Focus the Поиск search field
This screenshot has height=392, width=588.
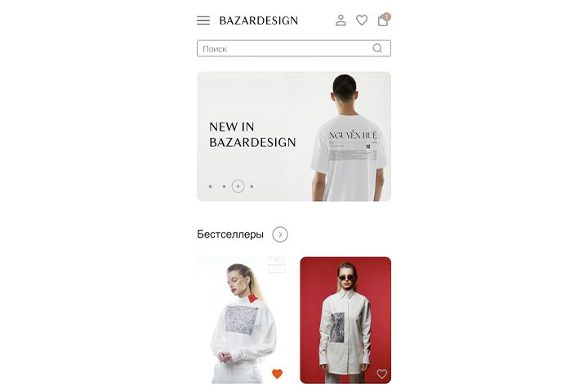click(x=294, y=48)
